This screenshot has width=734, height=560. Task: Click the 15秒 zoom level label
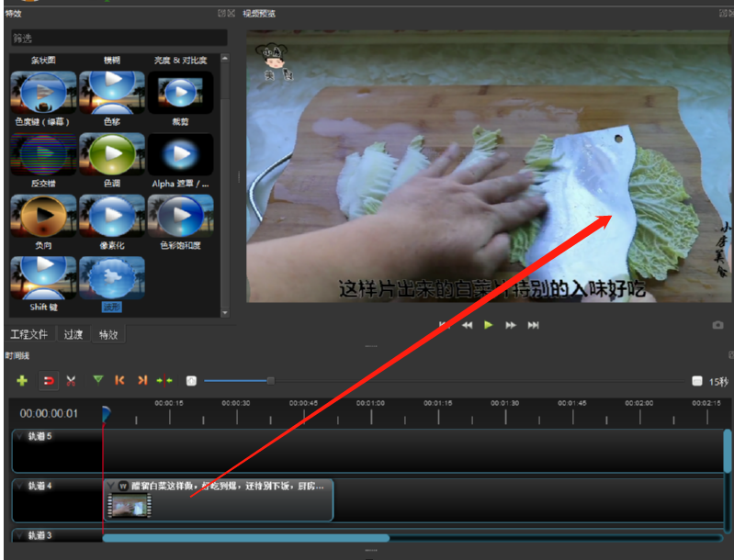[718, 382]
